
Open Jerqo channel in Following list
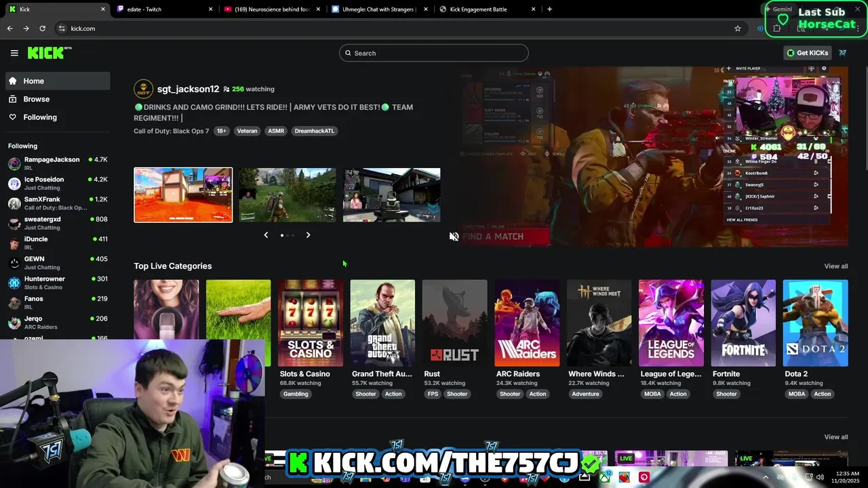tap(58, 323)
